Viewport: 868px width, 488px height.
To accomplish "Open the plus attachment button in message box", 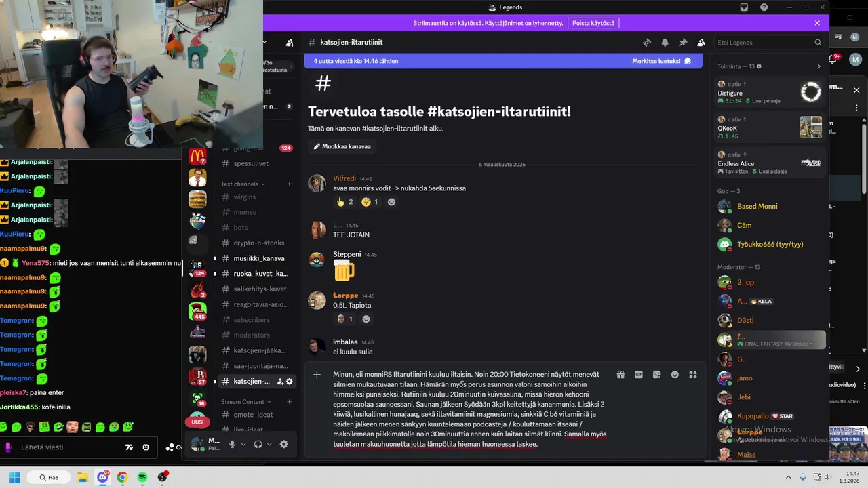I will [x=317, y=374].
